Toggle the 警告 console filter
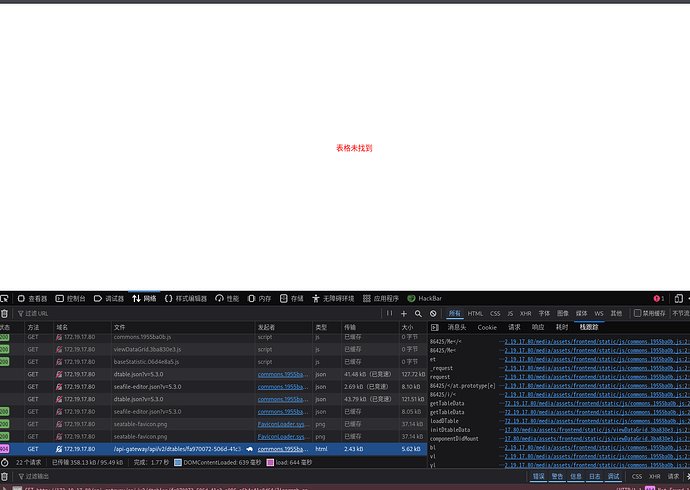 coord(557,476)
